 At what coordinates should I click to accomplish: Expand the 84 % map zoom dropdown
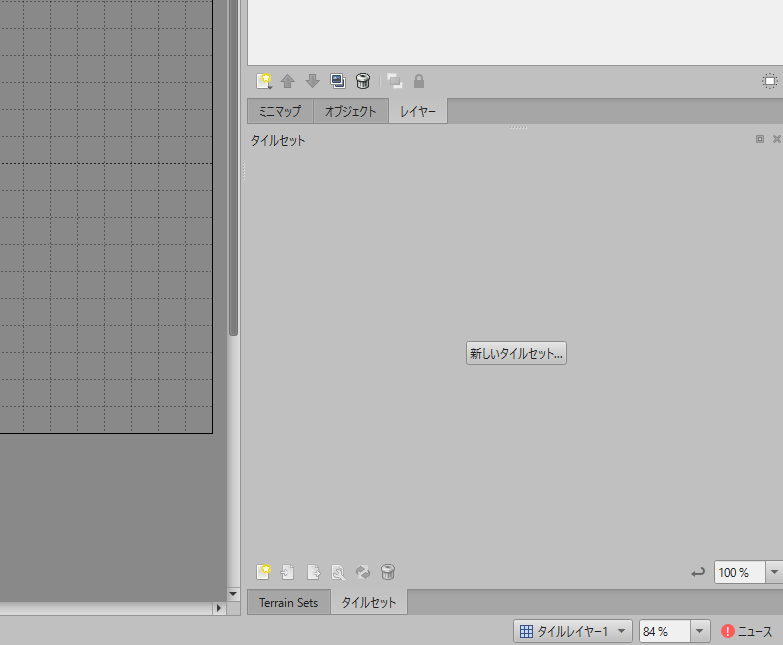[x=700, y=631]
